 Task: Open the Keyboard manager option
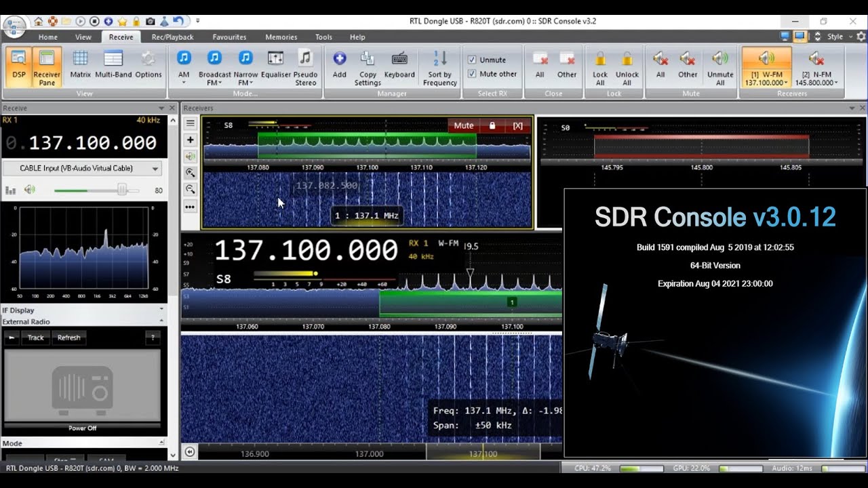[x=399, y=66]
